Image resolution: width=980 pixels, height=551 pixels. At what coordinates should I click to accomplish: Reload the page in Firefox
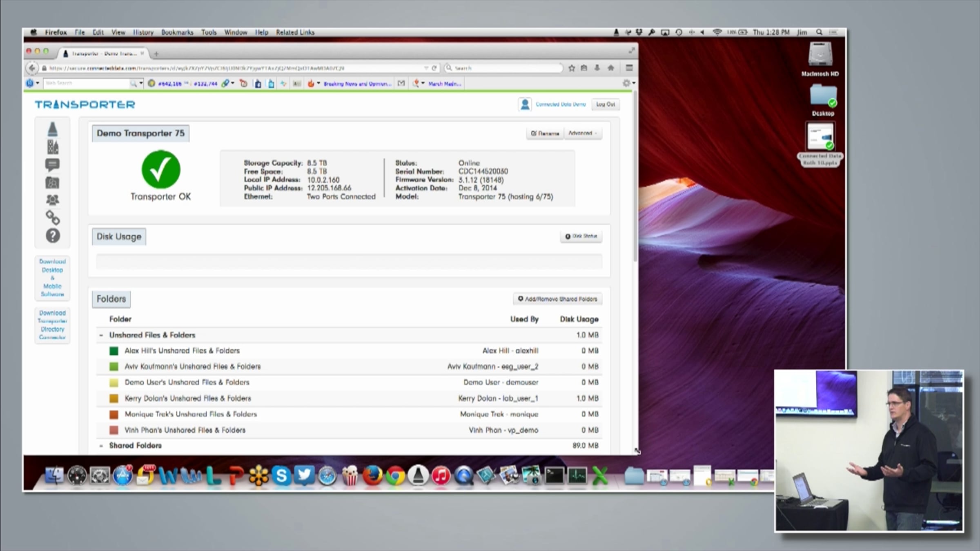[434, 68]
